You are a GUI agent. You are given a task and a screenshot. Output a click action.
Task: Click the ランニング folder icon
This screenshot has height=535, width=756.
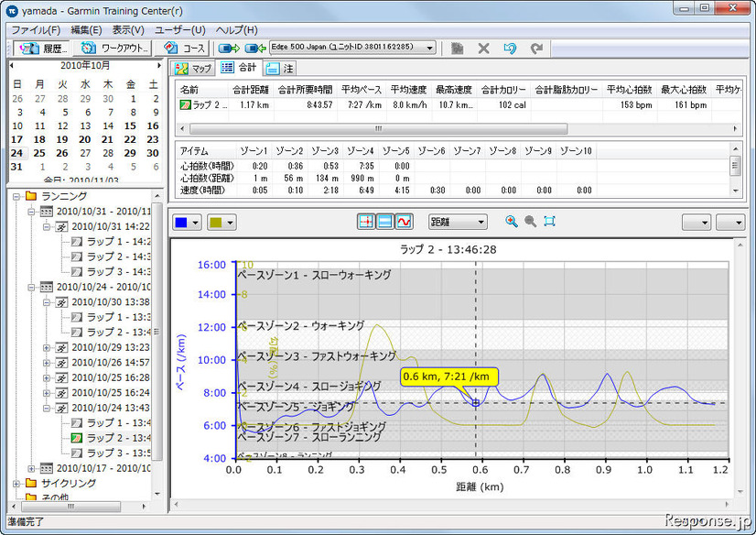[x=31, y=196]
